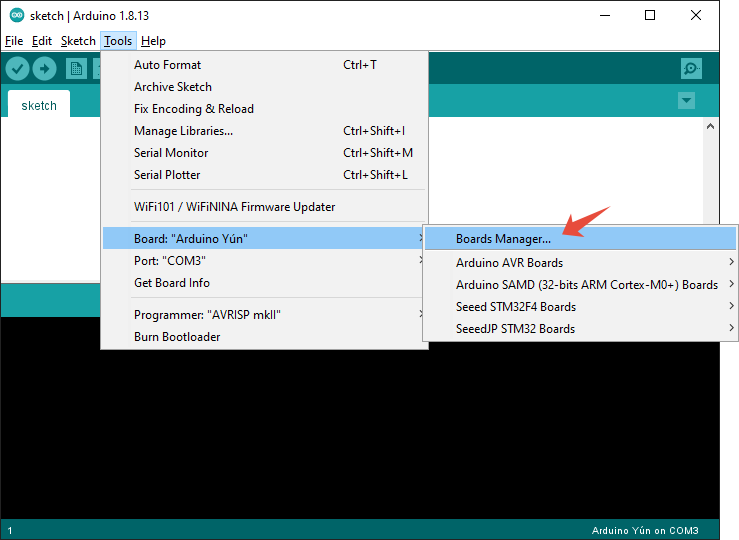Click the editor scrollbar up arrow
Image resolution: width=739 pixels, height=540 pixels.
tap(711, 126)
